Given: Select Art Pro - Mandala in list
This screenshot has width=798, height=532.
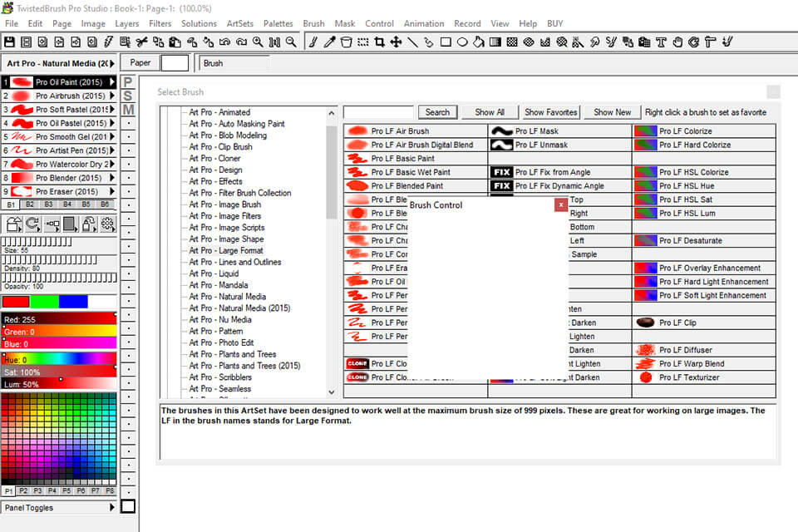Looking at the screenshot, I should (219, 285).
